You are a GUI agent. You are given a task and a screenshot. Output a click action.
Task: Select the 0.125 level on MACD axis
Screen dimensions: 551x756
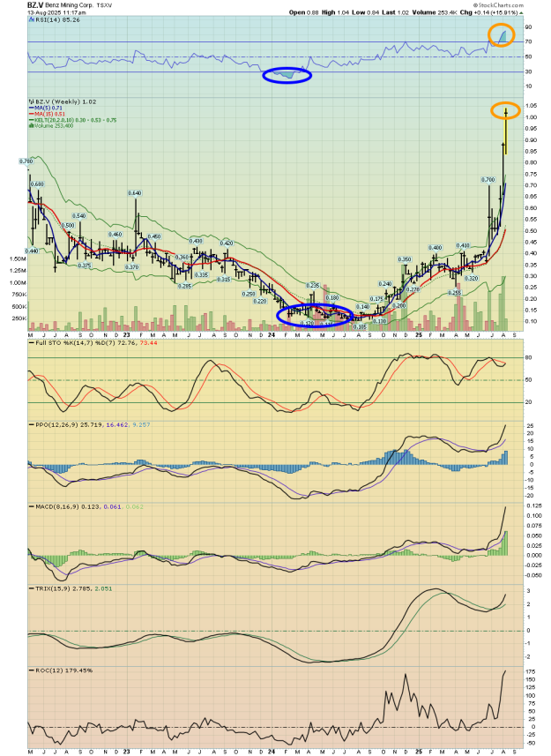point(533,505)
